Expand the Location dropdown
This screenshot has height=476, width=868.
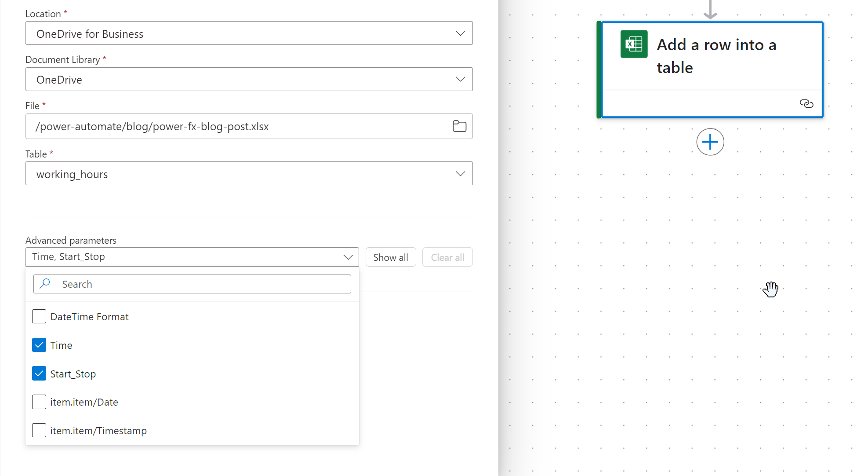click(x=249, y=33)
